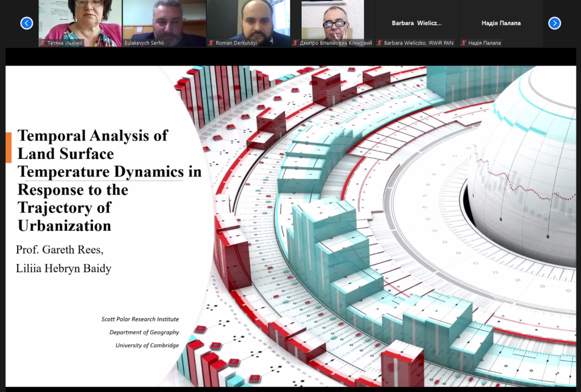Select Тетяна Ільєнко's video thumbnail
Screen dimensions: 581x392
click(x=80, y=22)
